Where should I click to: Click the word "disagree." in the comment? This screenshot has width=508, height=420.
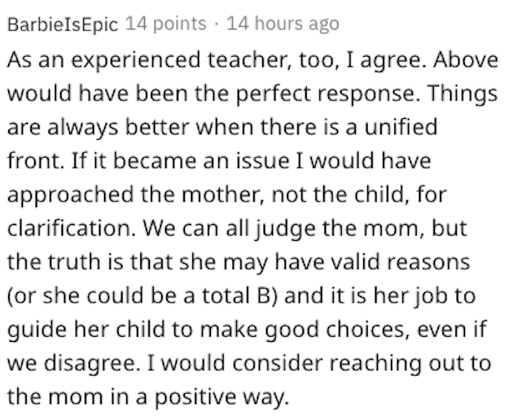pyautogui.click(x=91, y=363)
